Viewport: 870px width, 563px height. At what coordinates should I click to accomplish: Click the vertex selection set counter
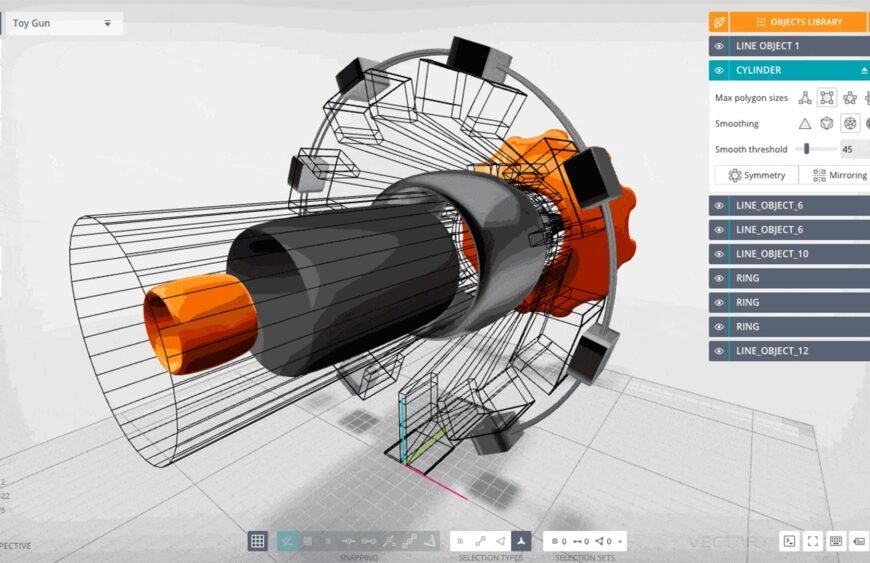pyautogui.click(x=559, y=541)
